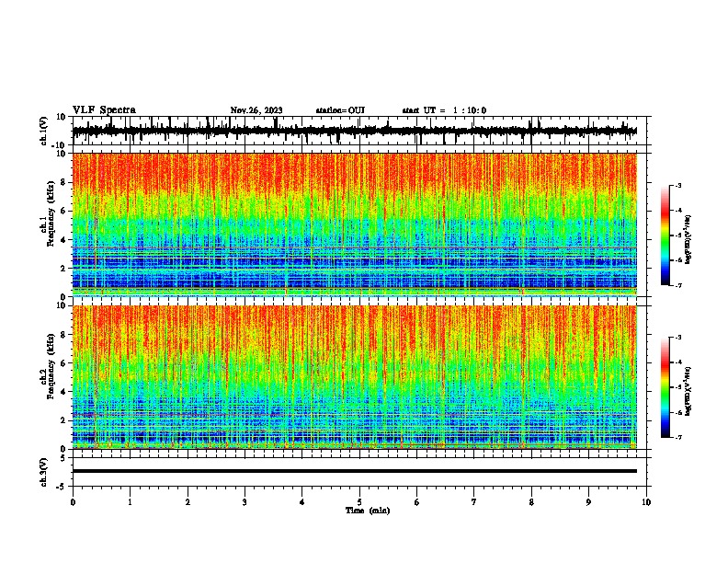Click the '5' tick on the time axis
The width and height of the screenshot is (728, 563).
pyautogui.click(x=359, y=502)
